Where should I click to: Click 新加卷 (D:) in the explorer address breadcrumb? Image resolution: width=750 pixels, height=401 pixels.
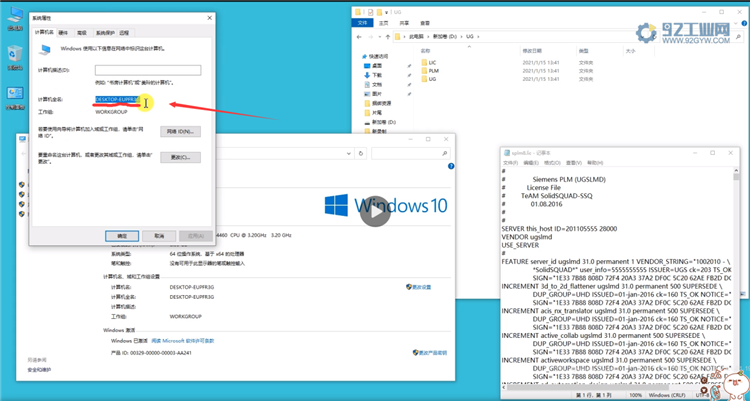[x=444, y=36]
